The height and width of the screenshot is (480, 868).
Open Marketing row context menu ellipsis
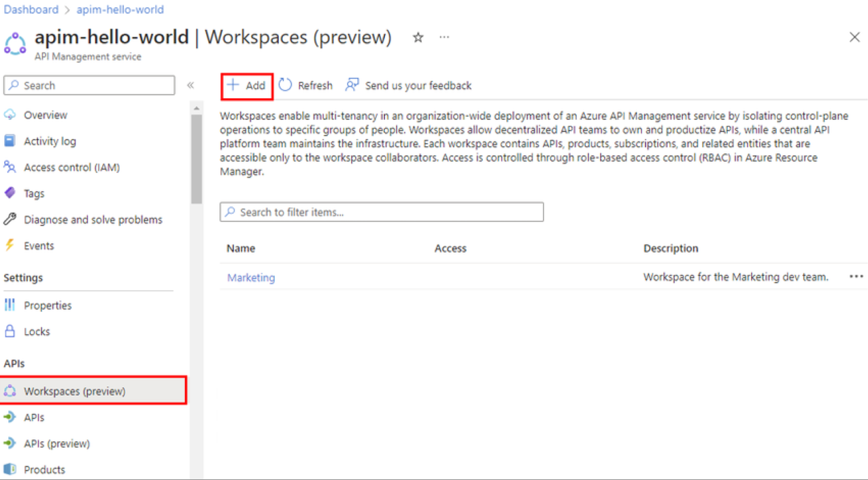(856, 276)
